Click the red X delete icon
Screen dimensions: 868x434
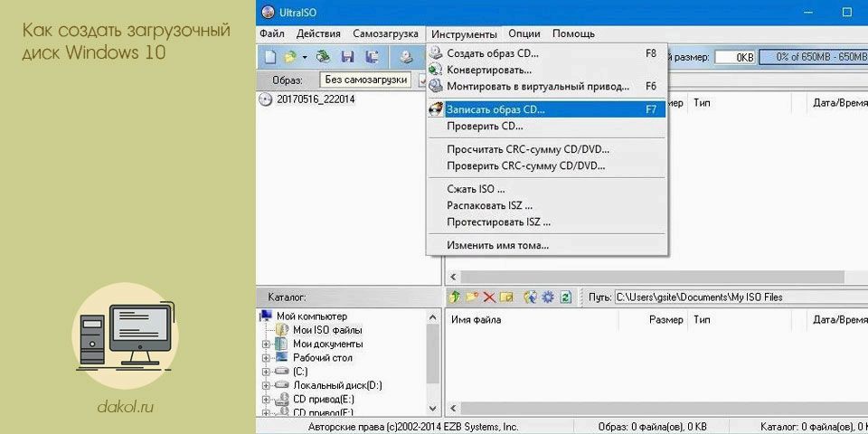click(489, 297)
